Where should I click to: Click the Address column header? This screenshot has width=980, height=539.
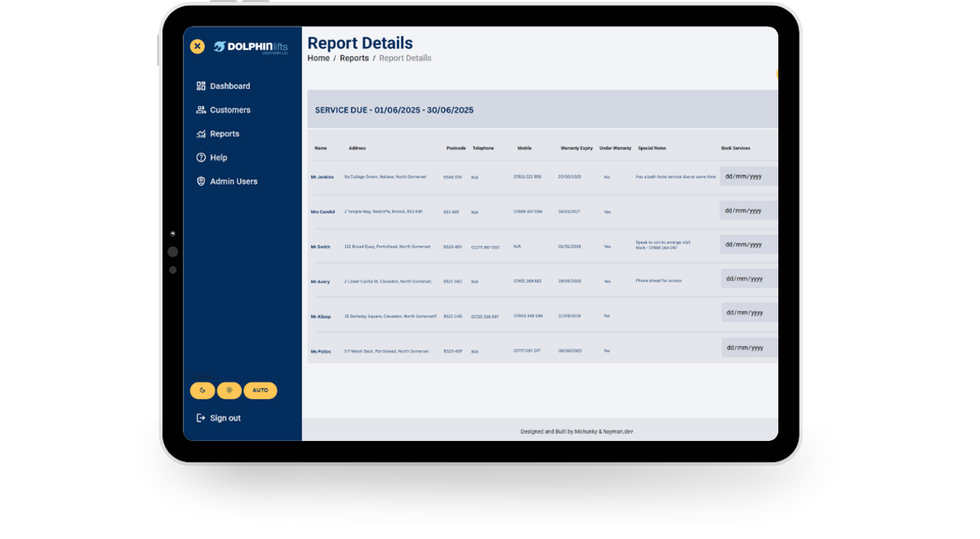click(x=357, y=149)
